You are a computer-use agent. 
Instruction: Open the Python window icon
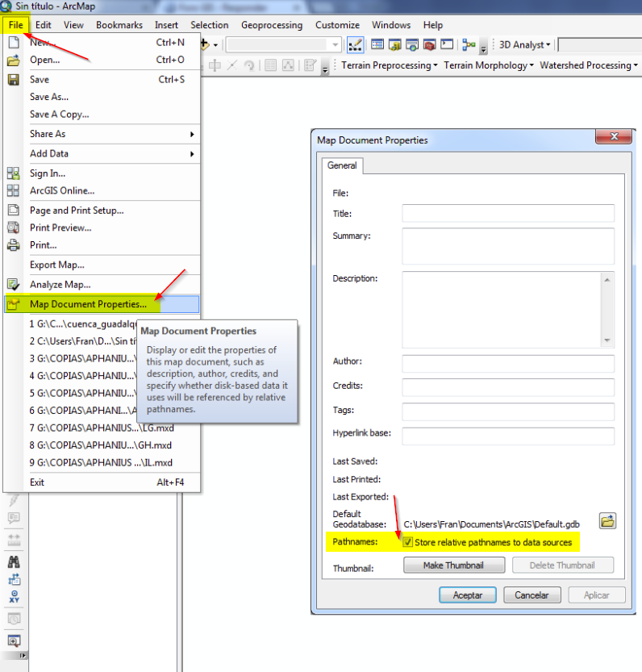(447, 44)
